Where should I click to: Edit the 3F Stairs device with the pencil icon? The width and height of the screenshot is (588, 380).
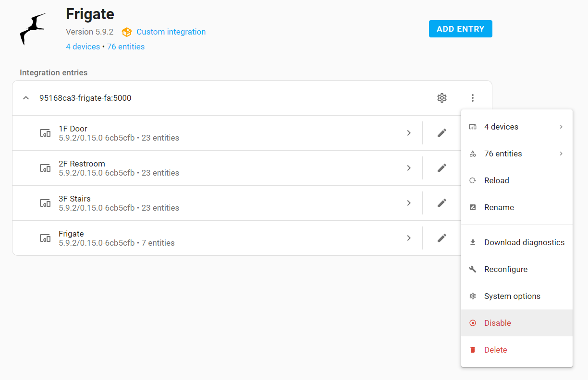[441, 203]
